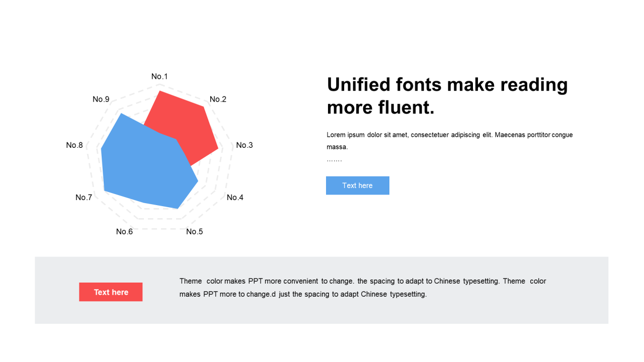Click the dotted ellipsis line below massa
This screenshot has width=644, height=362.
tap(334, 160)
